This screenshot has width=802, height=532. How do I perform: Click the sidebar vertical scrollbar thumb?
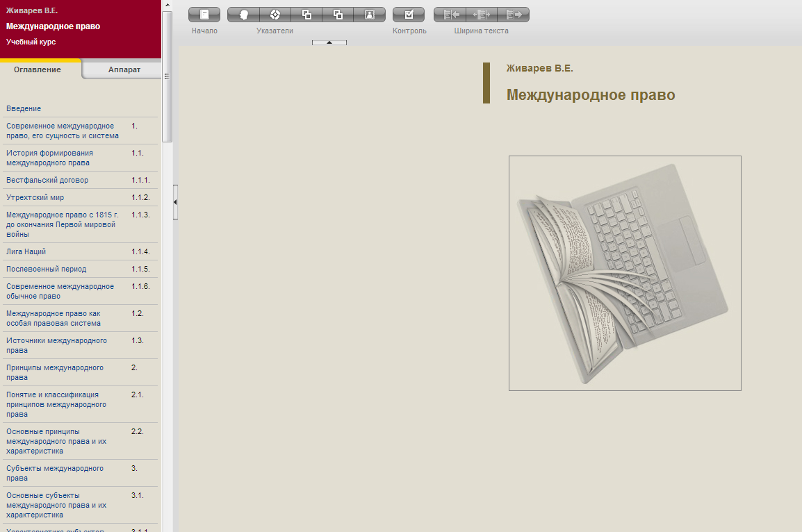tap(167, 76)
